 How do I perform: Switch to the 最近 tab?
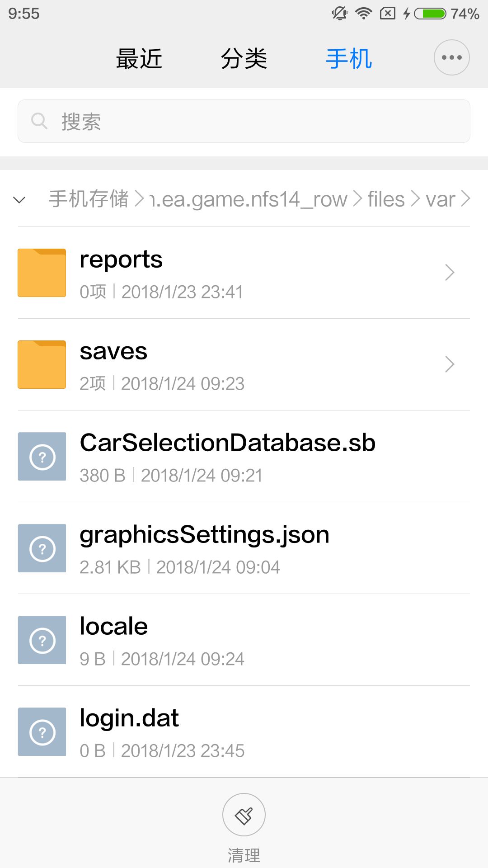[139, 59]
